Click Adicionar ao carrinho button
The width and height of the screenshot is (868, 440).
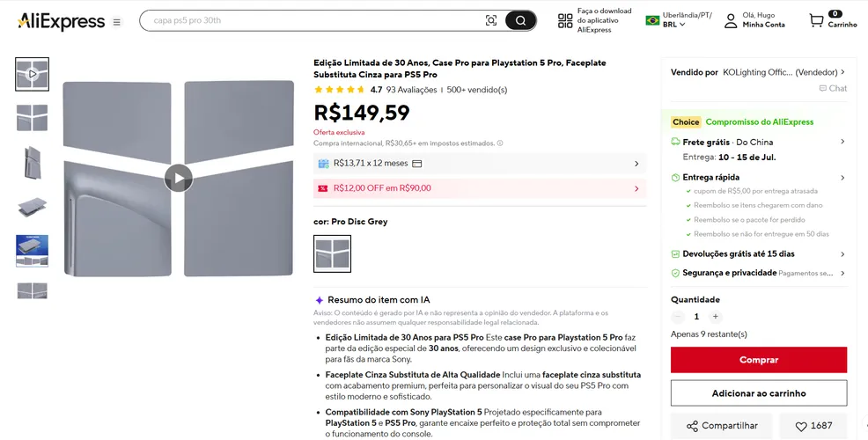click(x=758, y=393)
